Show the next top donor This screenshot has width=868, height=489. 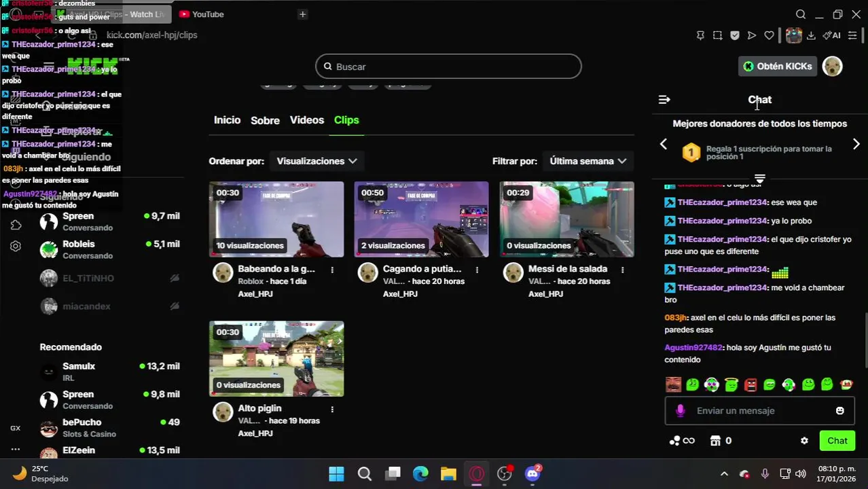point(856,144)
